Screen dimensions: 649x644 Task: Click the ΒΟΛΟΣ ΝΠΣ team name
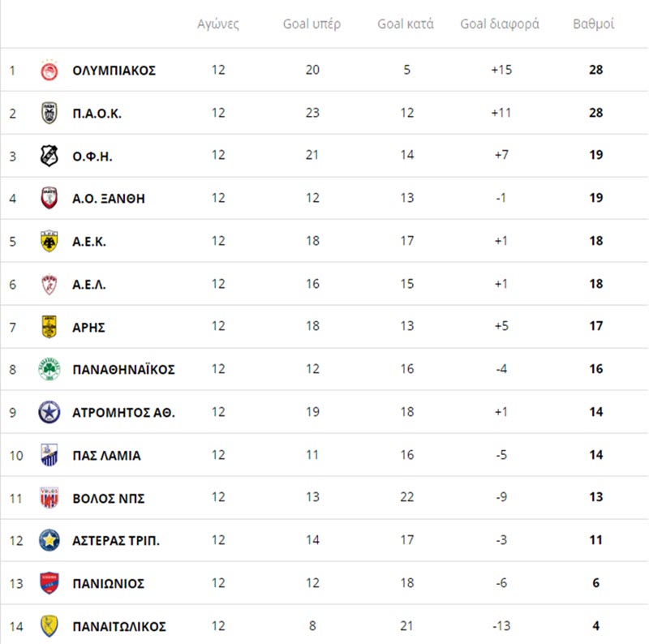(x=109, y=499)
